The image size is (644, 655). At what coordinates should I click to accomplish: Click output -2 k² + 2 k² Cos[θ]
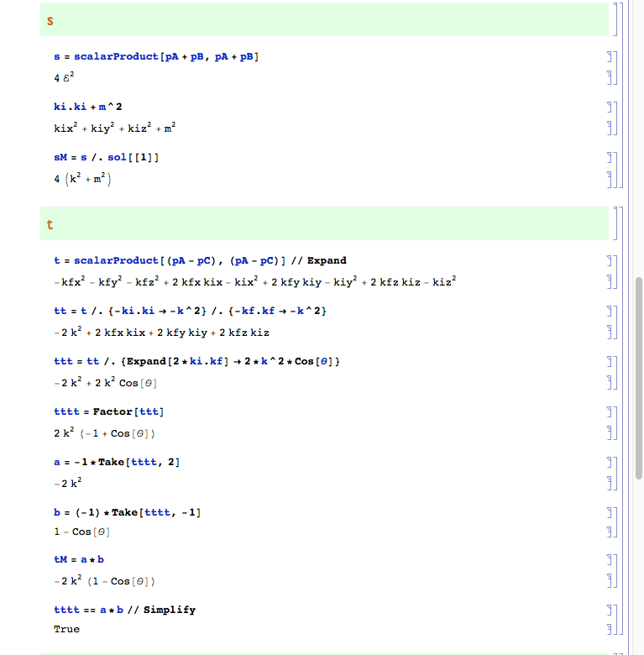105,382
